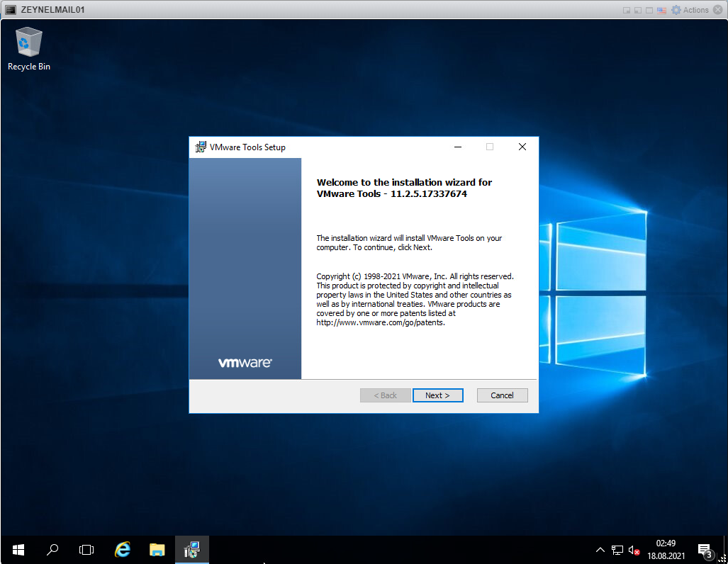The image size is (728, 564).
Task: Cancel the VMware Tools installation
Action: tap(502, 395)
